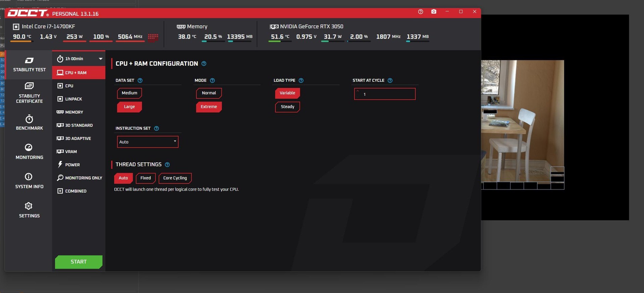This screenshot has width=644, height=293.
Task: Open the Stability Certificate section
Action: click(29, 93)
